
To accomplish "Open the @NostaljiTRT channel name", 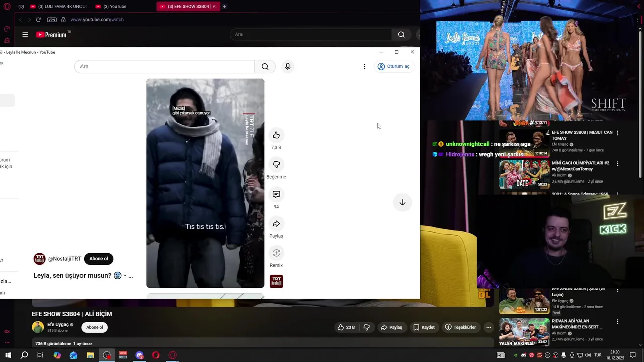I will [64, 259].
